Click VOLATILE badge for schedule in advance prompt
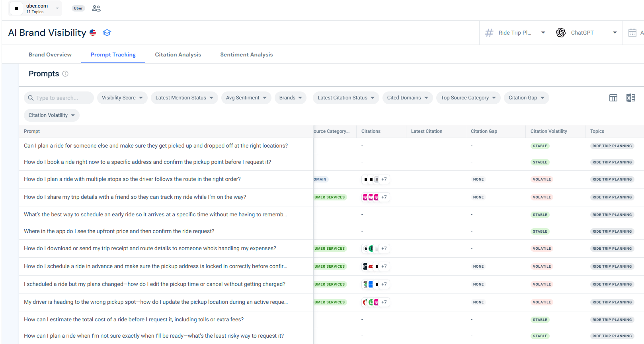 542,266
